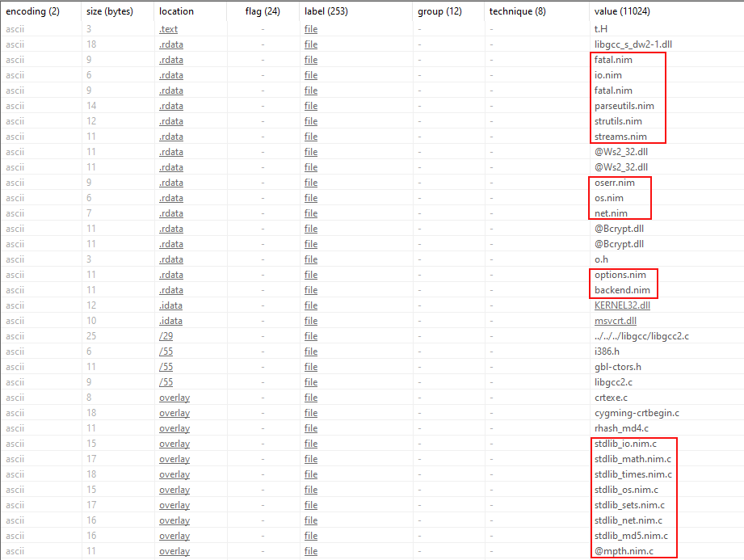Click file label in io.nim row

tap(311, 75)
